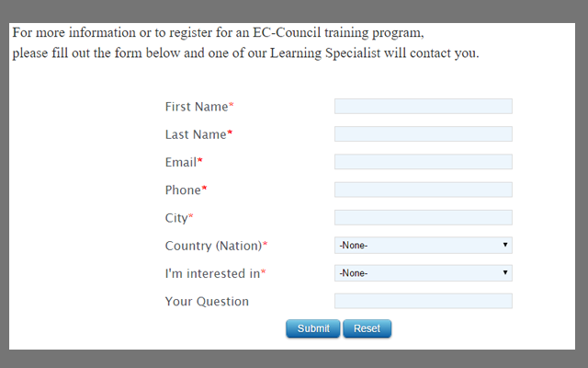Select the Email input field

click(423, 162)
